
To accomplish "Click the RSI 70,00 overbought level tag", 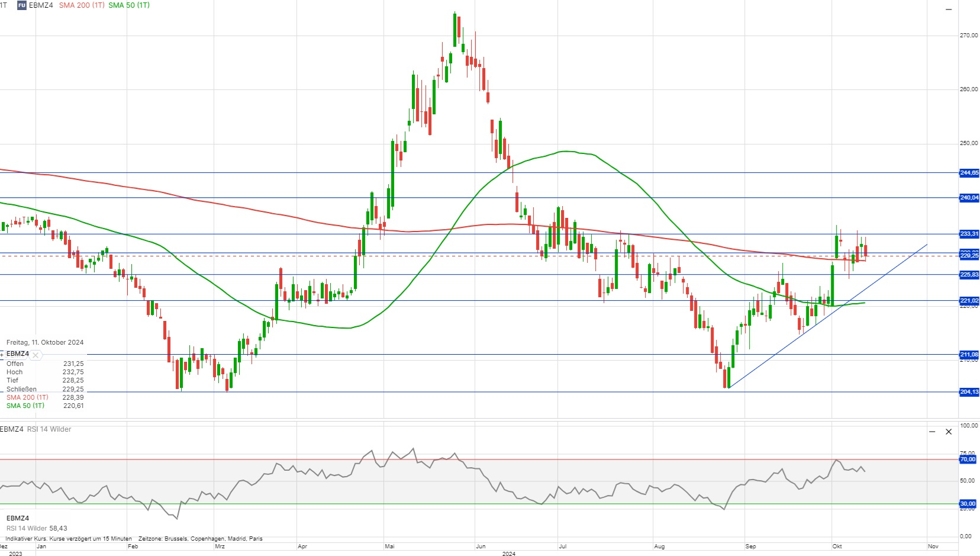I will 968,459.
